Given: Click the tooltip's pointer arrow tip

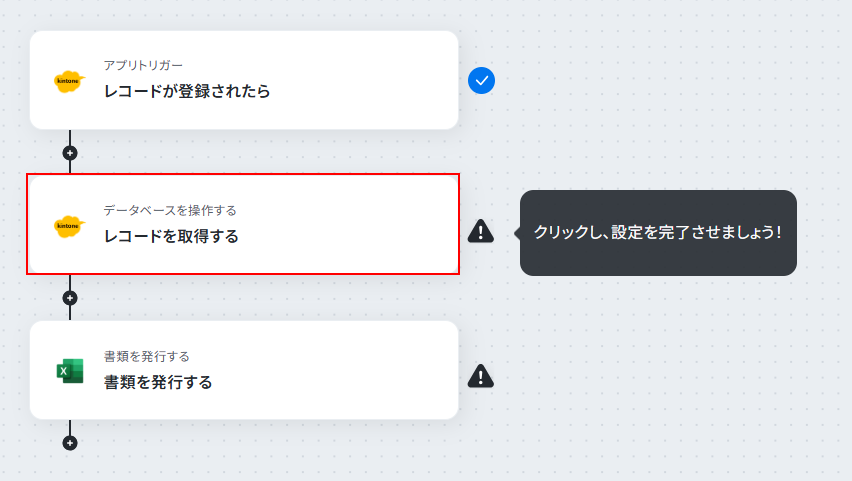Looking at the screenshot, I should pyautogui.click(x=516, y=233).
